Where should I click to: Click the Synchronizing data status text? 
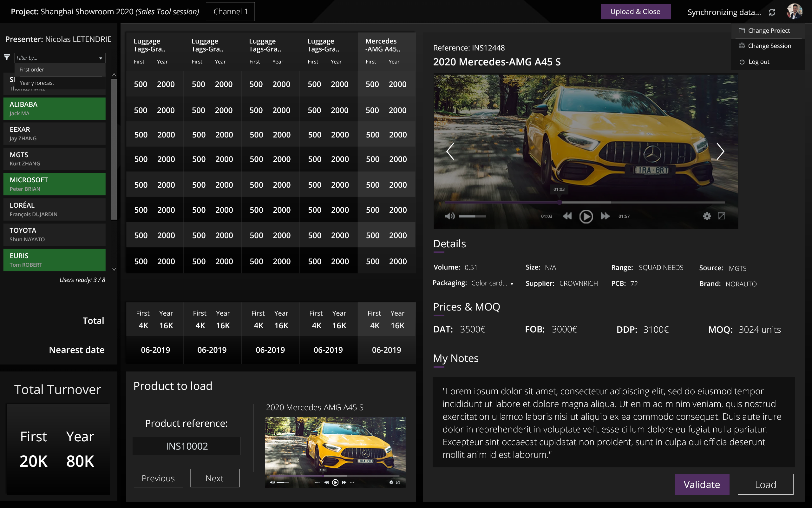(724, 12)
